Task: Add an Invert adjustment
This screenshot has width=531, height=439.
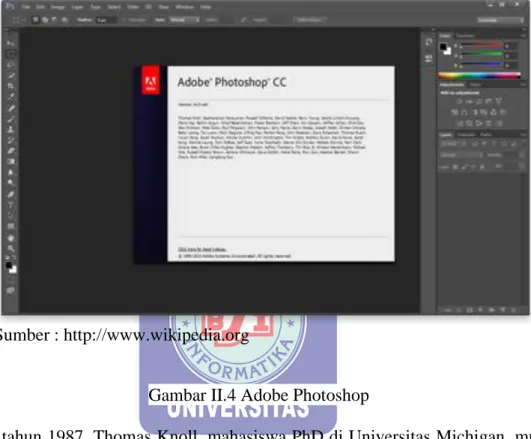Action: click(x=460, y=123)
